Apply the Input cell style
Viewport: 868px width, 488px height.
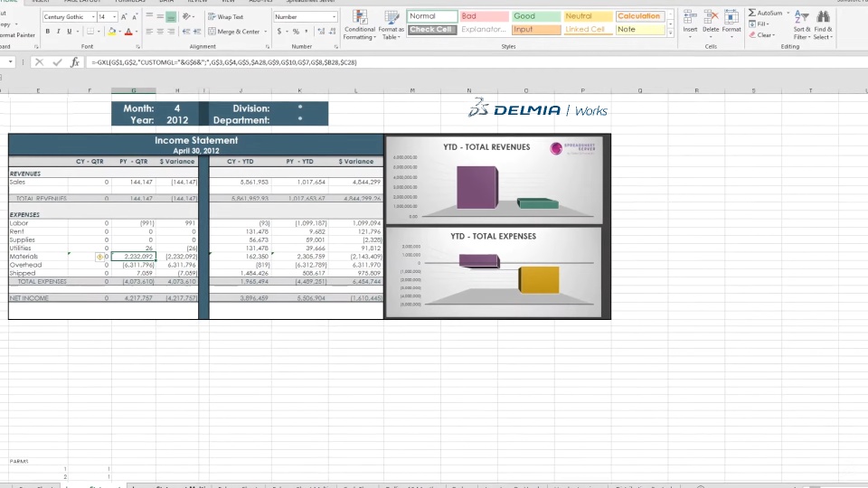(535, 29)
